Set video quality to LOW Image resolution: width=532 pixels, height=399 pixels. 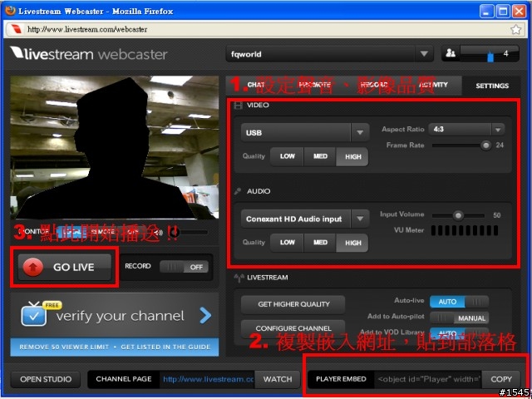(x=287, y=156)
